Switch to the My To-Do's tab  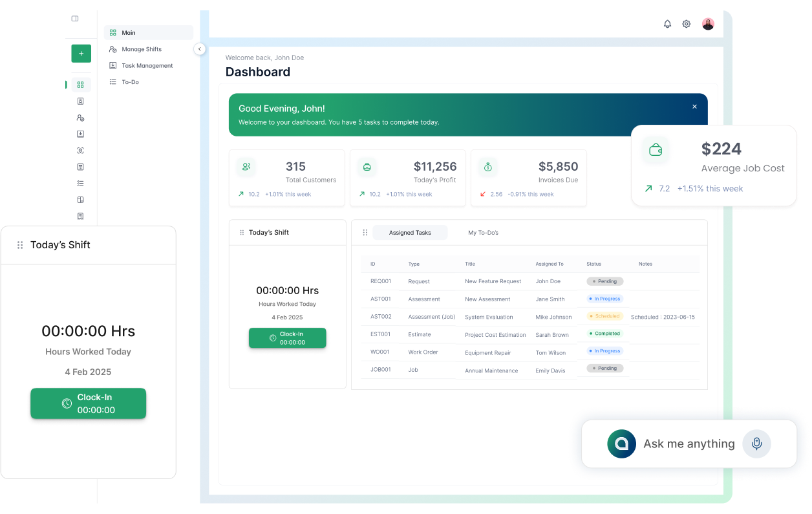483,232
